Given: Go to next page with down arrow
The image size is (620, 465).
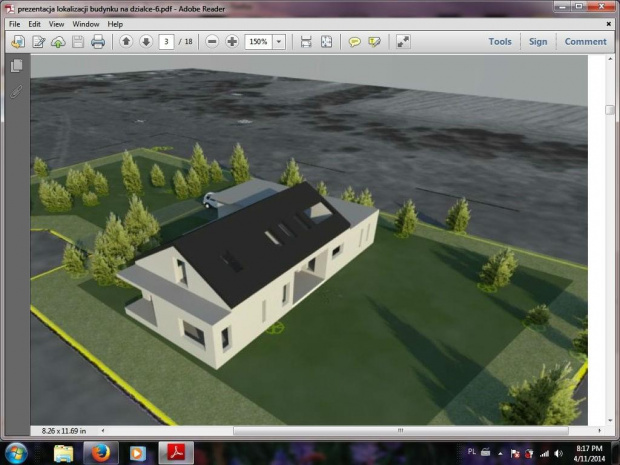Looking at the screenshot, I should click(x=146, y=42).
